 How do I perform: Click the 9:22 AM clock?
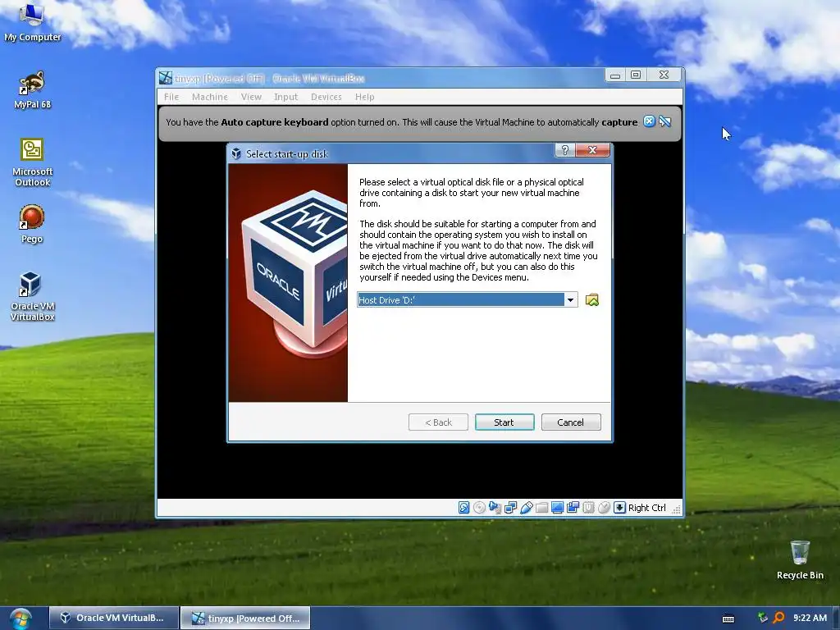(x=810, y=618)
